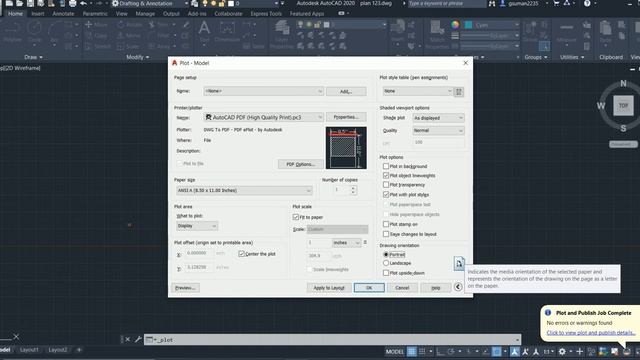Image resolution: width=640 pixels, height=360 pixels.
Task: Open the Output ribbon tab
Action: tap(171, 13)
